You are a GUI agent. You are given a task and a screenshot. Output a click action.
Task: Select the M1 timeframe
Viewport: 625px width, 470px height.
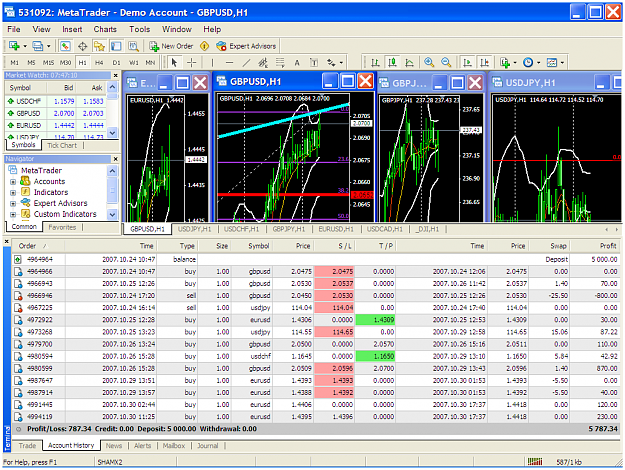pos(14,63)
